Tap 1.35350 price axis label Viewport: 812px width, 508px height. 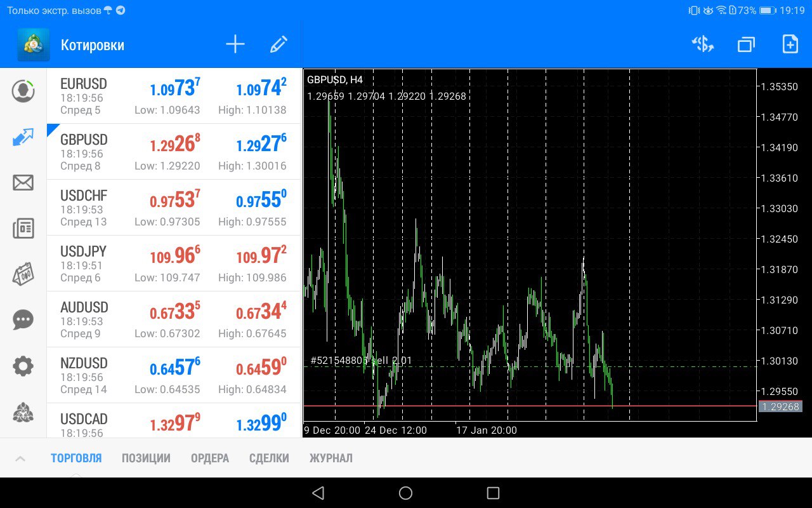780,86
